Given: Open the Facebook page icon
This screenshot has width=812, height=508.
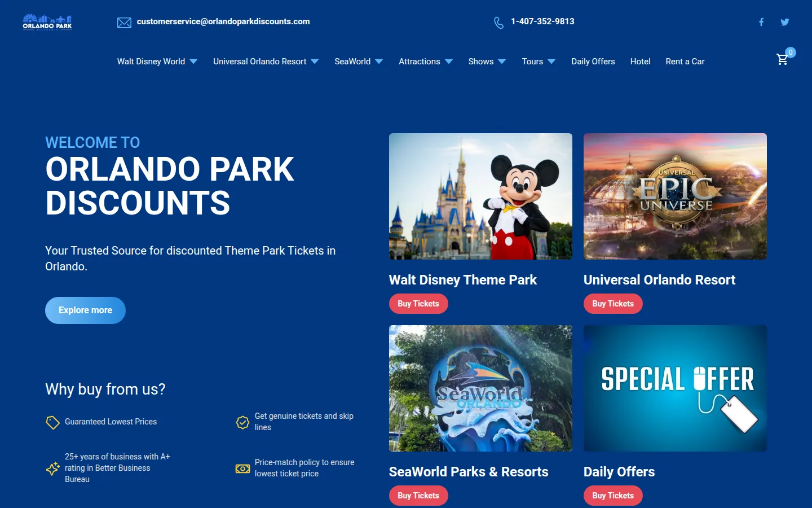Looking at the screenshot, I should [761, 22].
